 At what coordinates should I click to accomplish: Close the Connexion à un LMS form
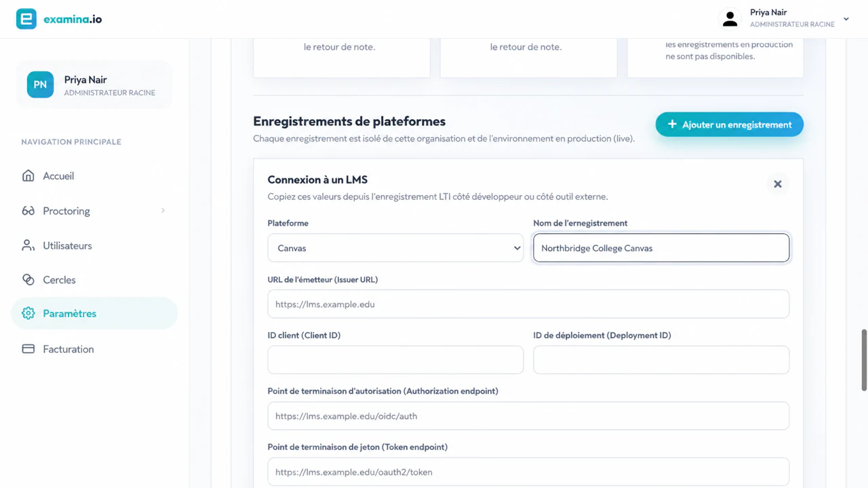pos(778,184)
